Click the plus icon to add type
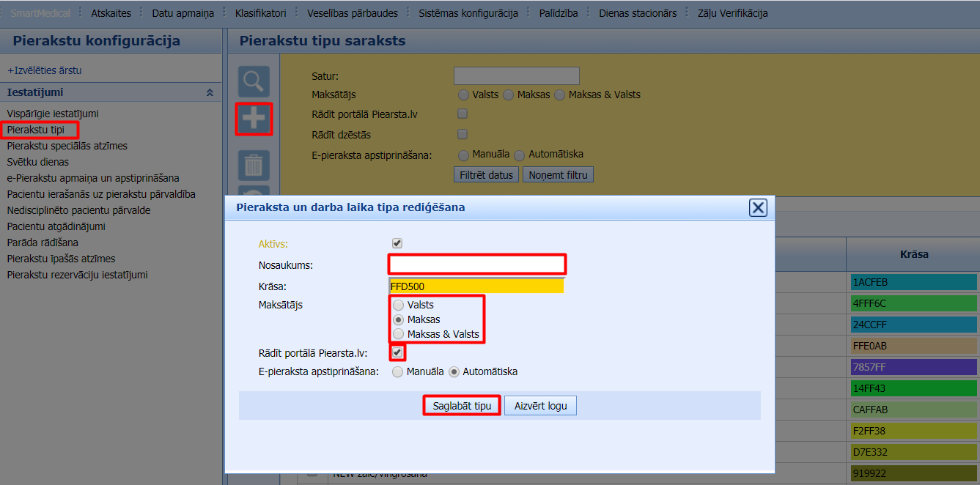This screenshot has height=485, width=980. click(x=254, y=119)
